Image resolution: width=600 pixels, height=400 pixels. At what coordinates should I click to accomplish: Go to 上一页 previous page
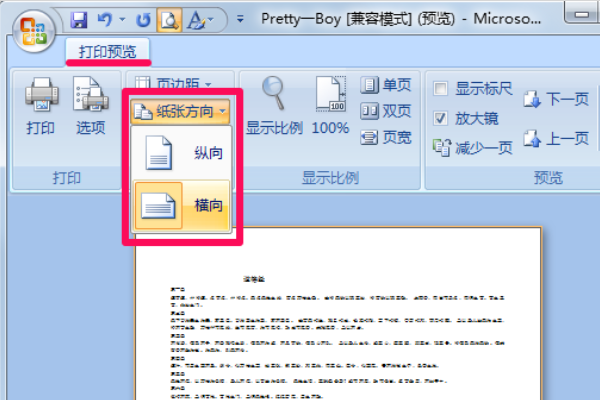[x=556, y=139]
